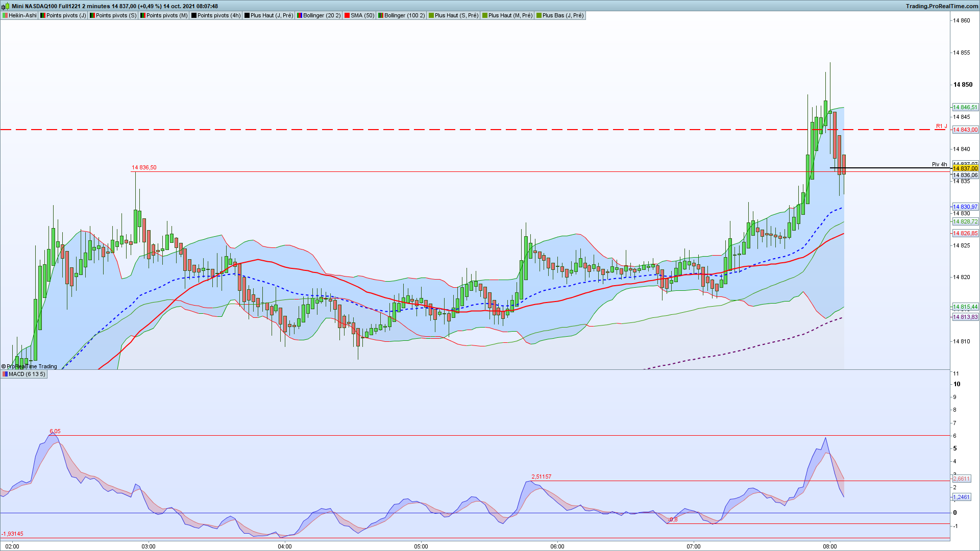980x551 pixels.
Task: Click the Plus Bas (J, Pré) green icon
Action: [538, 15]
